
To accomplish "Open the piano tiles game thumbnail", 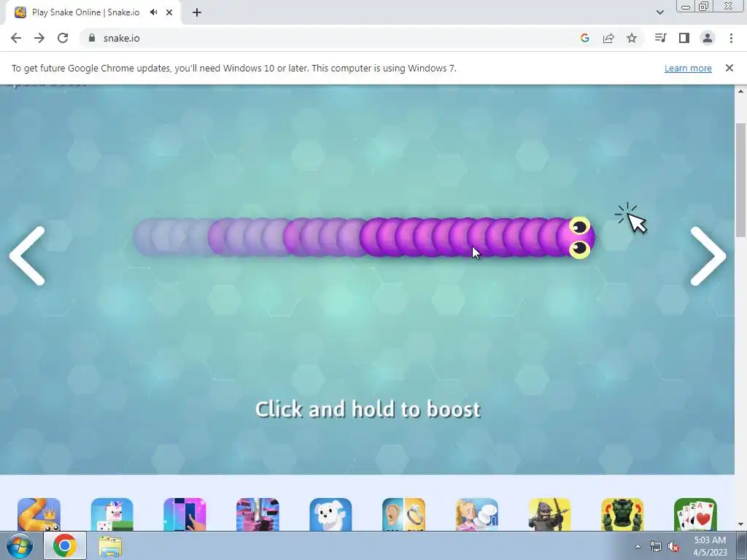I will click(x=185, y=515).
